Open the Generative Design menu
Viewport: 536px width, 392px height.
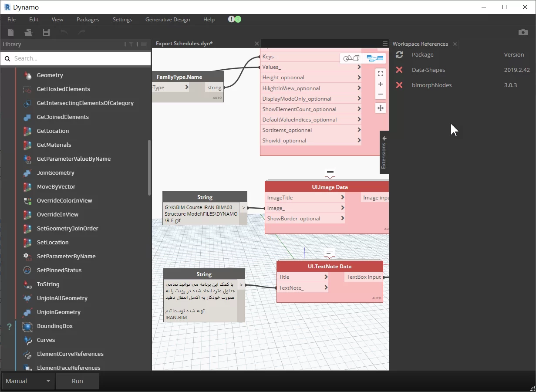tap(167, 20)
